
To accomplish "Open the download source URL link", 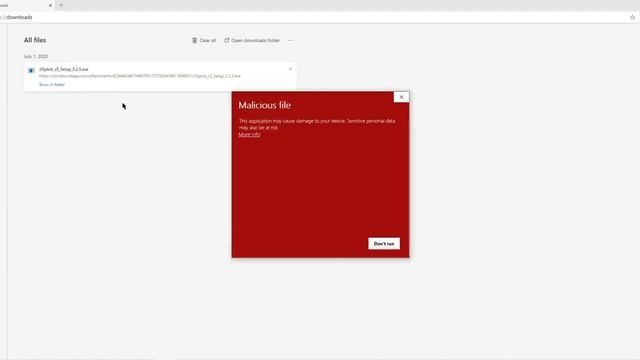I will tap(140, 76).
